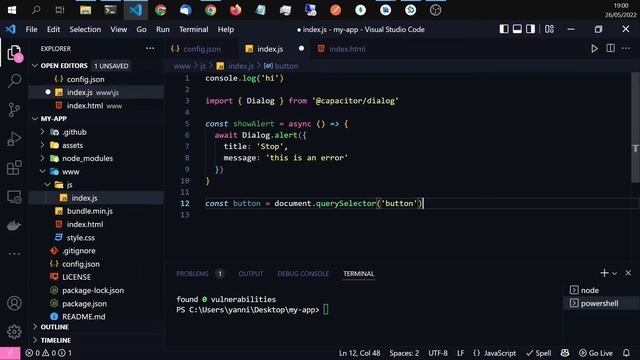Viewport: 640px width, 360px height.
Task: Open Remote Explorer in activity bar
Action: [14, 197]
